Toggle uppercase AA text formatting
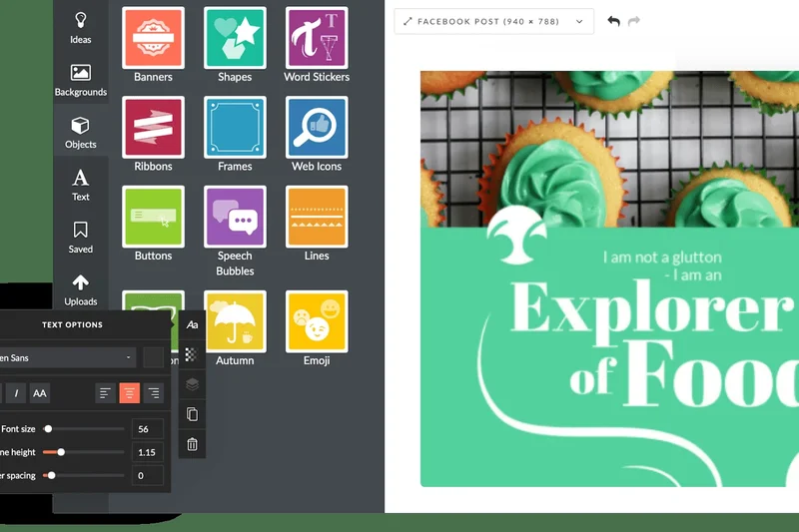This screenshot has width=799, height=532. (x=39, y=393)
